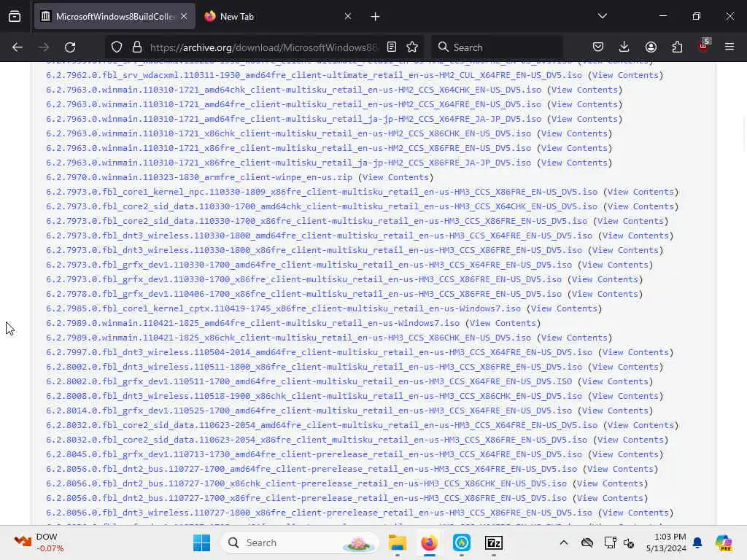Open 6.2.7963.0 winmain x86fre ja-jp iso link

(x=289, y=163)
